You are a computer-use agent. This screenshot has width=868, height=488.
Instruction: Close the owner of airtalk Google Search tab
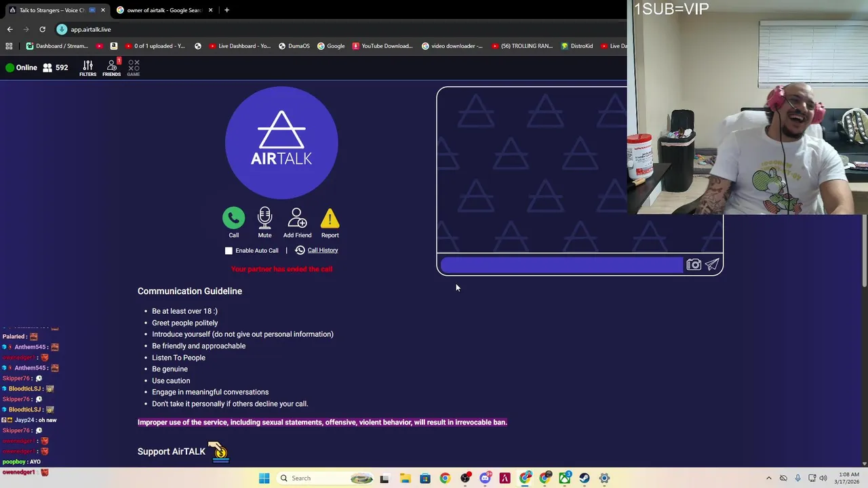point(210,10)
